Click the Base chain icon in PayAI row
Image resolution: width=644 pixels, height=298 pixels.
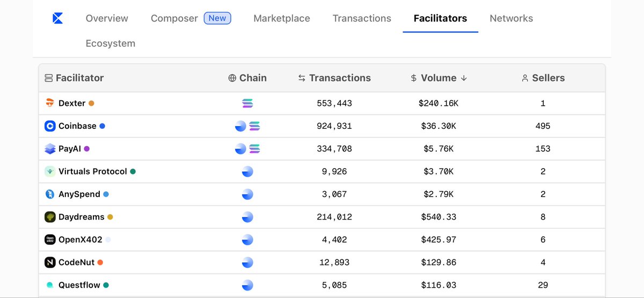240,149
